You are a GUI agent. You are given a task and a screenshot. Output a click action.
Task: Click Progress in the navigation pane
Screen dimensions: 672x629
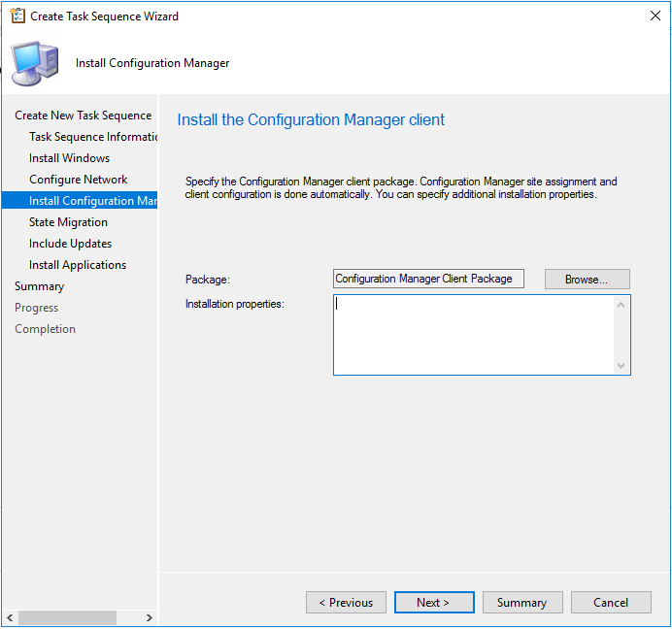[37, 308]
